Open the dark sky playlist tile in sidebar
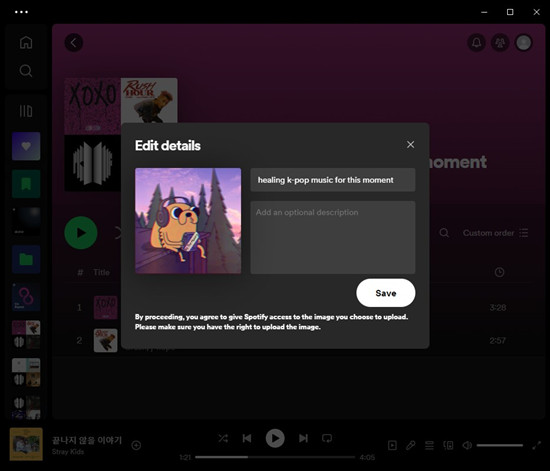The height and width of the screenshot is (471, 550). click(26, 222)
